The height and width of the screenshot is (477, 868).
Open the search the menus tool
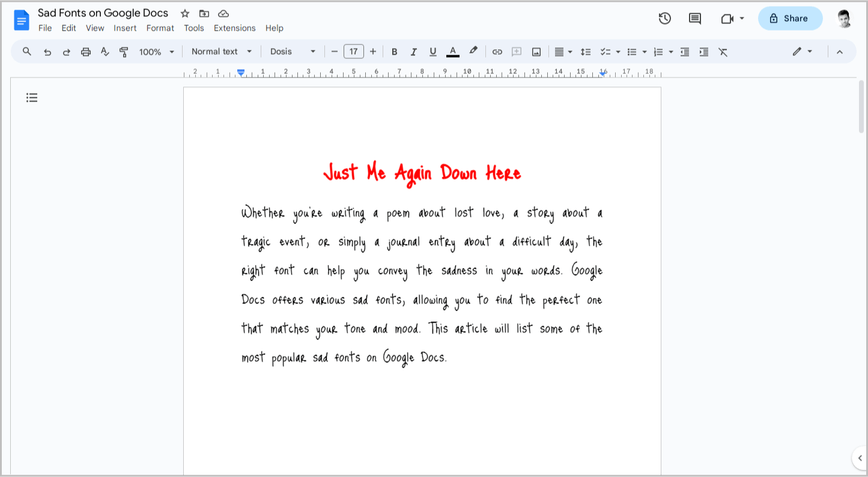point(27,52)
